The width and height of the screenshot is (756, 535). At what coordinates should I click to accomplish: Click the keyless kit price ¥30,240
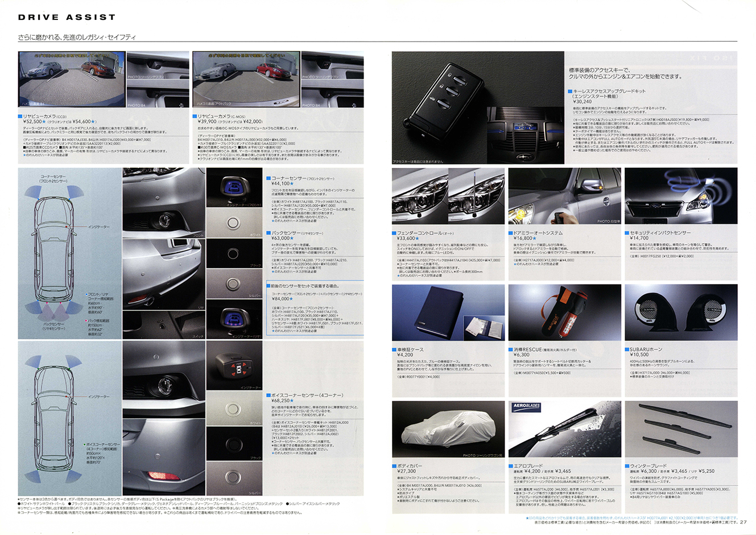[x=582, y=102]
